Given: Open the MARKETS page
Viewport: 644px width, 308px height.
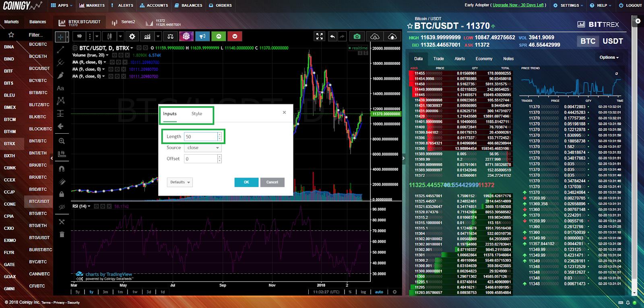Looking at the screenshot, I should point(92,5).
